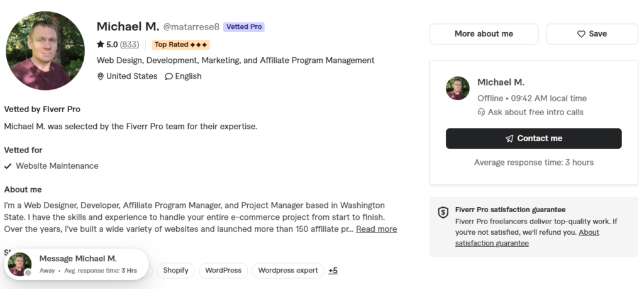This screenshot has height=289, width=644.
Task: Open the 833 reviews count link
Action: pyautogui.click(x=130, y=45)
